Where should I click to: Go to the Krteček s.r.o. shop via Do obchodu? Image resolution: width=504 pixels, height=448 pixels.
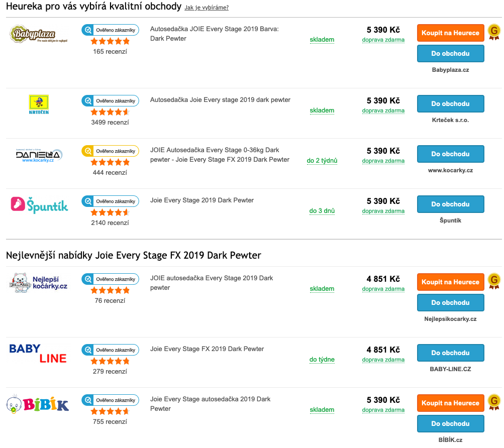tap(450, 104)
